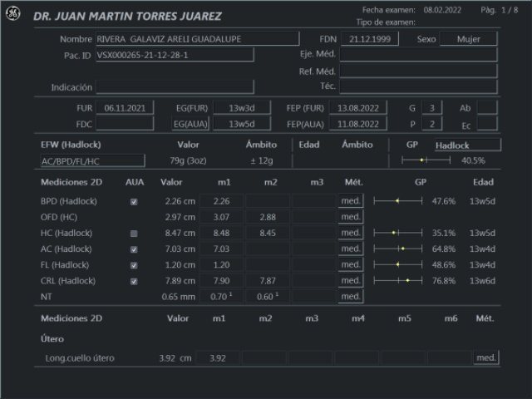
Task: Open the Long.cuello útero 'med.' dropdown
Action: (x=485, y=358)
